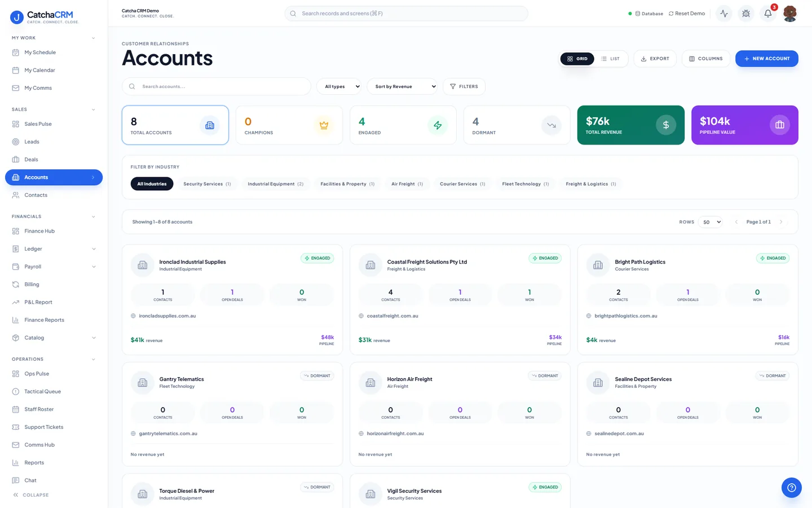812x508 pixels.
Task: Click Horizon Air Freight building icon
Action: coord(370,383)
